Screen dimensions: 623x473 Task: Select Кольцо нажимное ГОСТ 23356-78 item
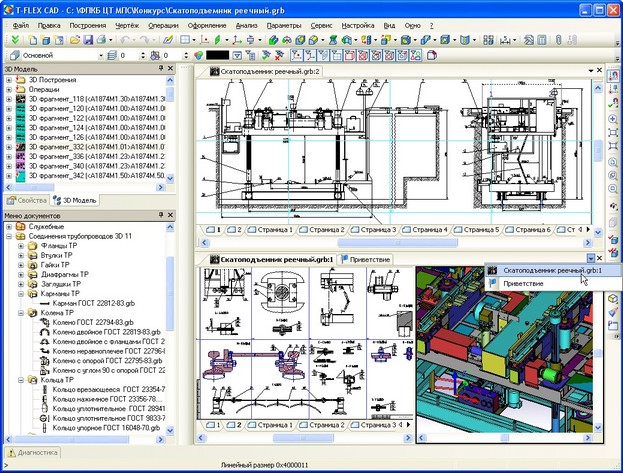108,399
